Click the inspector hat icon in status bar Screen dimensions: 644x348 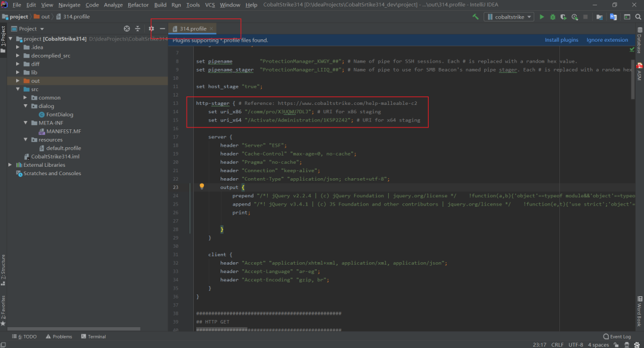[x=627, y=344]
